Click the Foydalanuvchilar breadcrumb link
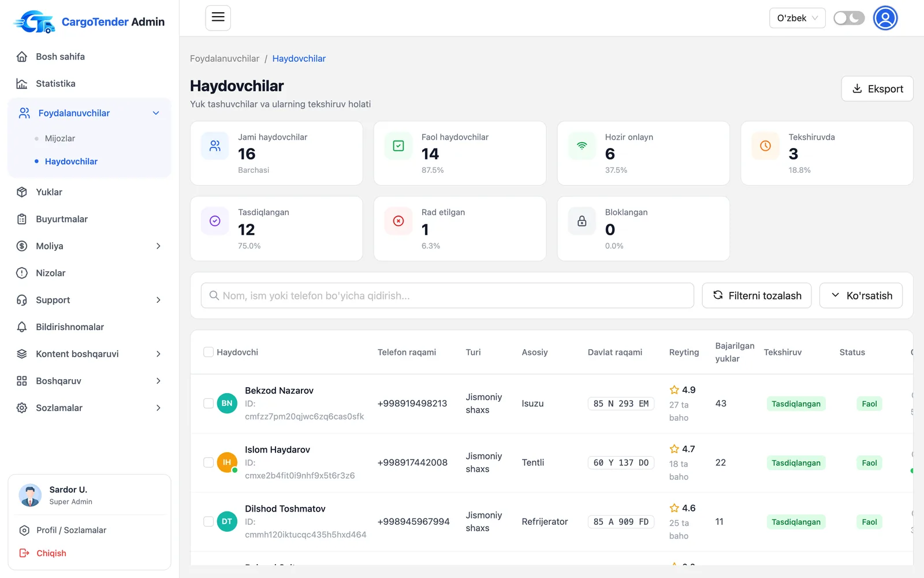The width and height of the screenshot is (924, 578). point(225,58)
